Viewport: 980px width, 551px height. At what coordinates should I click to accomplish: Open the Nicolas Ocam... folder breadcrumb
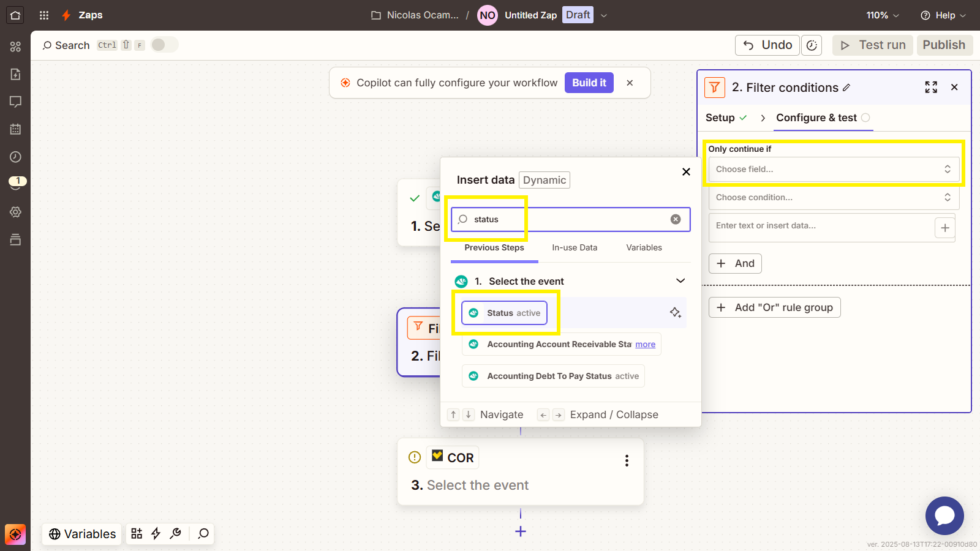point(415,15)
